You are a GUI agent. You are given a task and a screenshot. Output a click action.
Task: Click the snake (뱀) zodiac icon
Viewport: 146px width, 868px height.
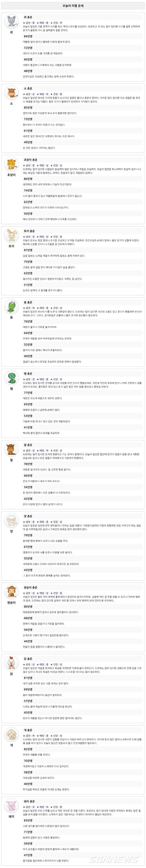point(11,378)
